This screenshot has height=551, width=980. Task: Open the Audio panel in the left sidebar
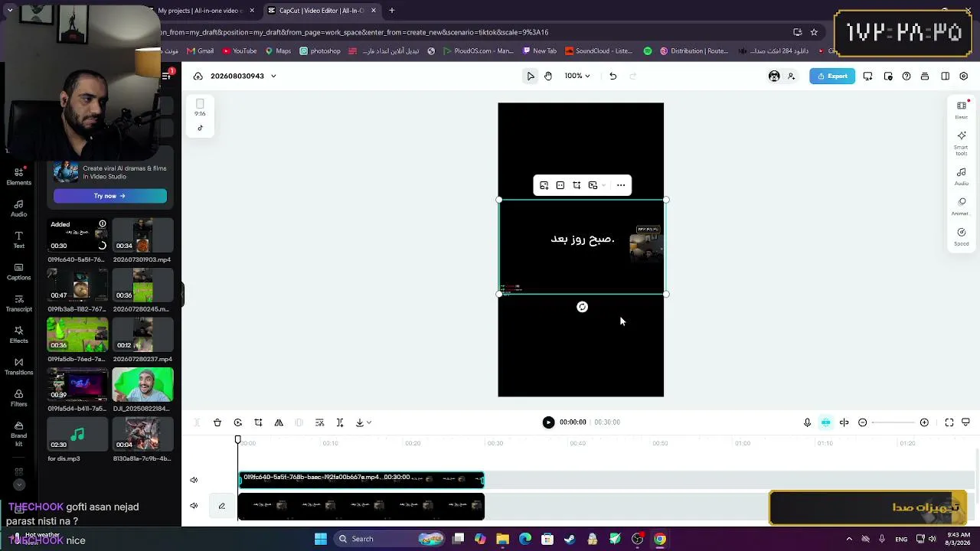pos(18,208)
